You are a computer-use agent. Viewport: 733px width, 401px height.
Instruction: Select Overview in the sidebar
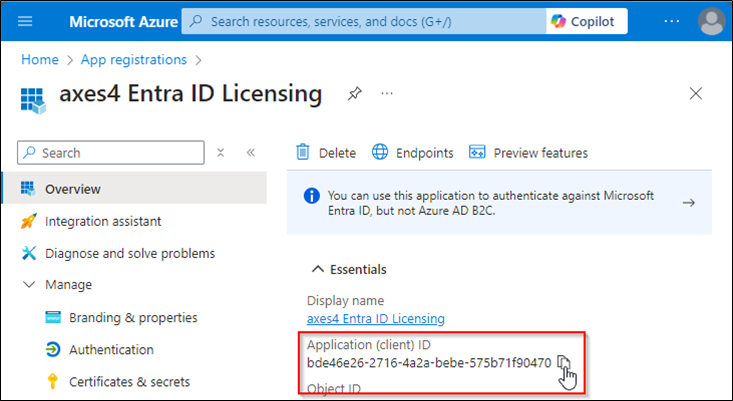(x=135, y=189)
